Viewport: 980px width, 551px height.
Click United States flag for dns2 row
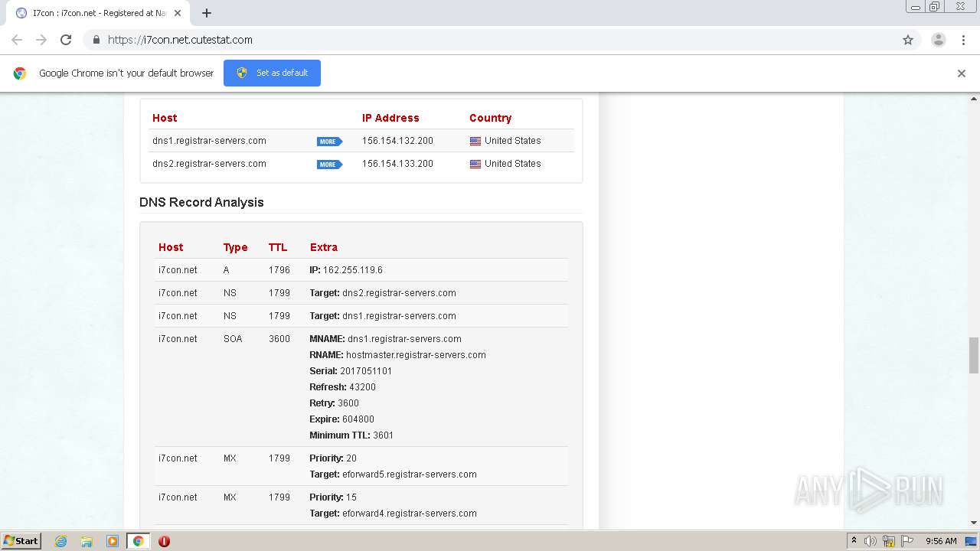475,164
